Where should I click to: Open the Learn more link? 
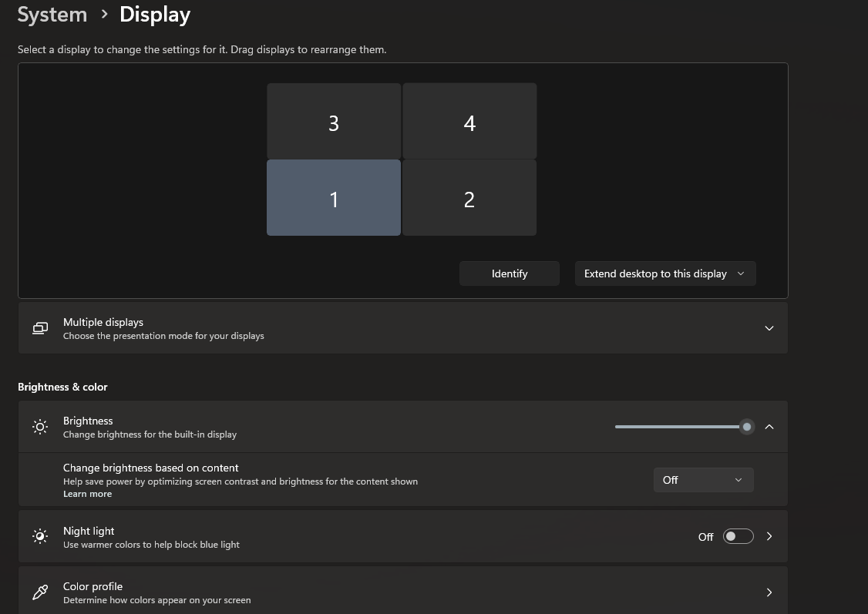[87, 494]
